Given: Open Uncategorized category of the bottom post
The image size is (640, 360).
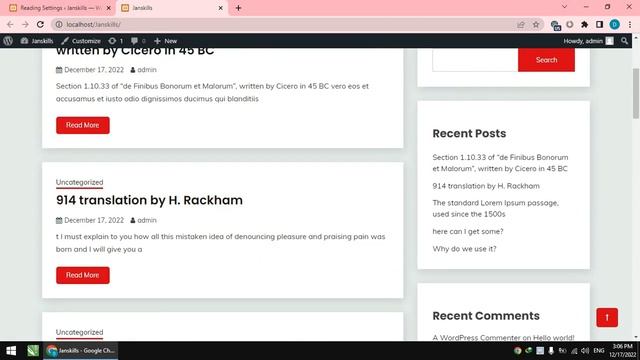Looking at the screenshot, I should (80, 332).
